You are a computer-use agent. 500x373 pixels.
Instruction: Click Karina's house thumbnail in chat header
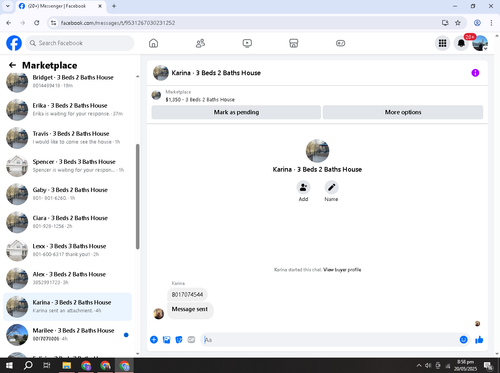[x=161, y=73]
